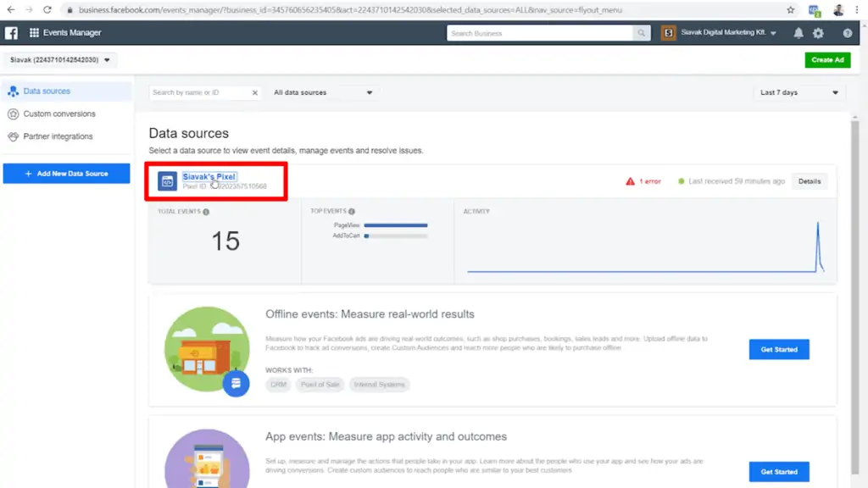Click the search magnifier button
868x488 pixels.
coord(643,33)
